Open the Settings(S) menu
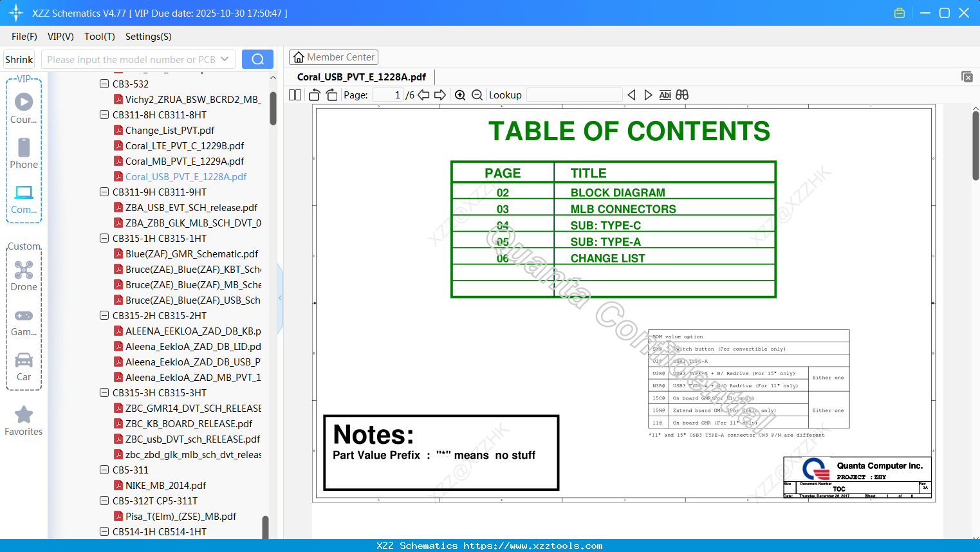 point(149,37)
